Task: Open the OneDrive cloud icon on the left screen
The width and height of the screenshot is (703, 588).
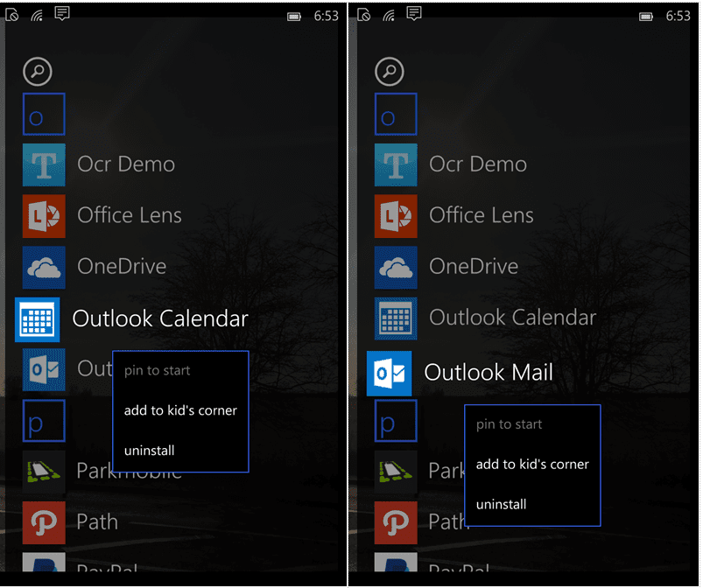Action: point(44,267)
